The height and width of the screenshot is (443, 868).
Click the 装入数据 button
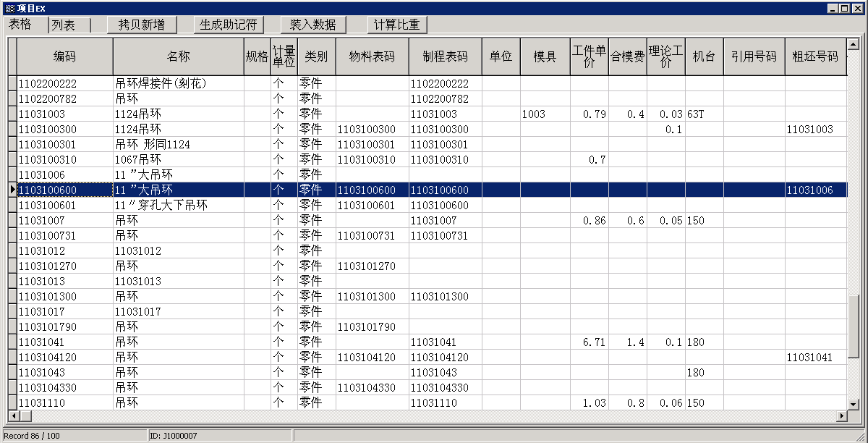point(312,25)
